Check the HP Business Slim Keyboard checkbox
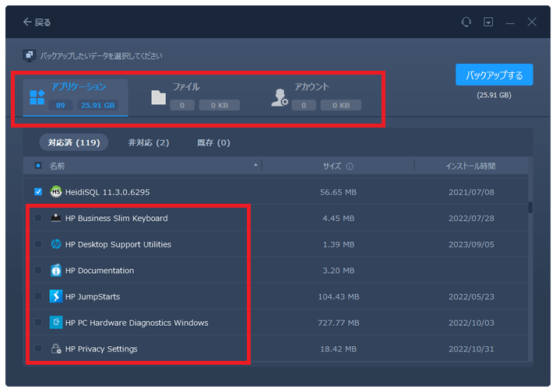 [x=38, y=219]
